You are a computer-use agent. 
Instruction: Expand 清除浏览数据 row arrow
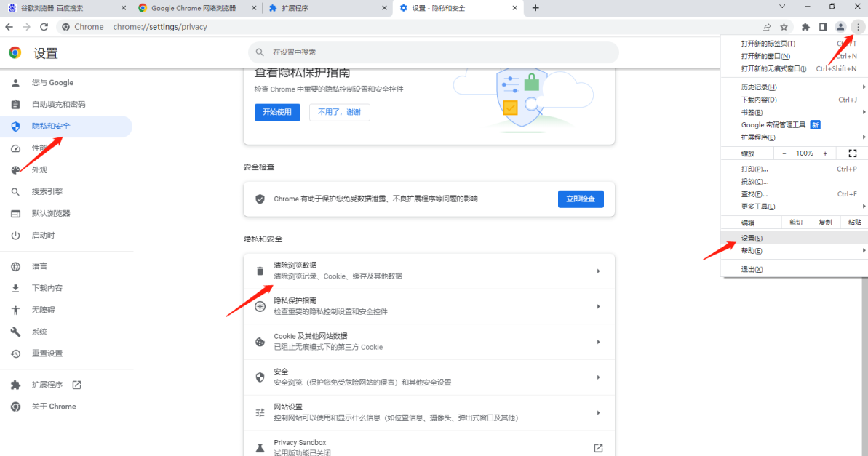[x=598, y=271]
